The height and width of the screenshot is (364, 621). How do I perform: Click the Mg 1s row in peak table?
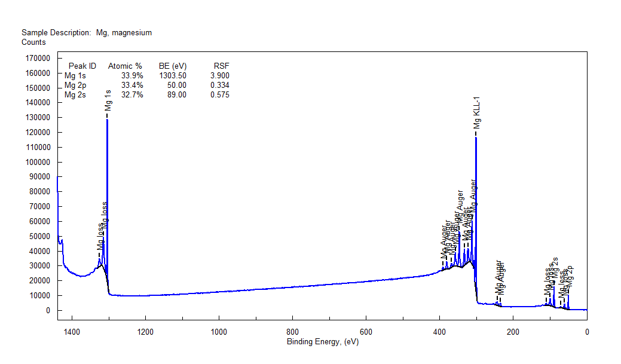pyautogui.click(x=75, y=76)
